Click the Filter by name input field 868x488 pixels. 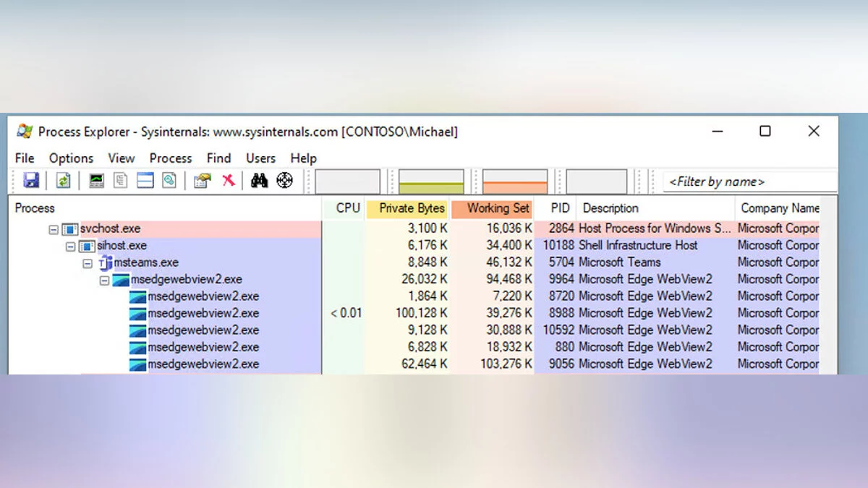tap(750, 181)
